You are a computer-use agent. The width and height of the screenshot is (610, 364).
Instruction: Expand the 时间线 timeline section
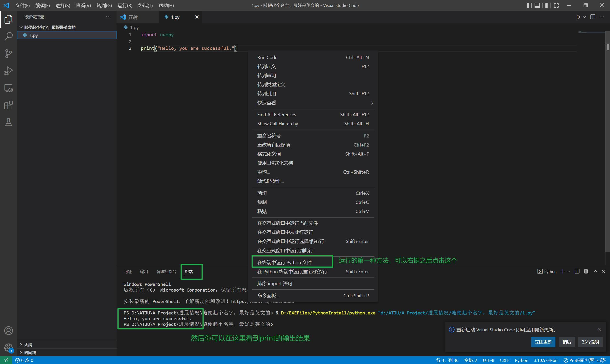point(30,353)
